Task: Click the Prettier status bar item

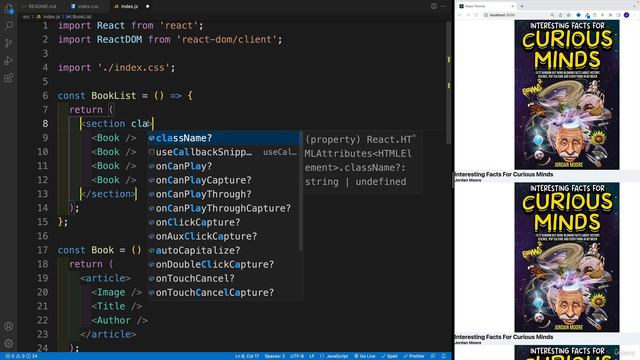Action: 414,356
